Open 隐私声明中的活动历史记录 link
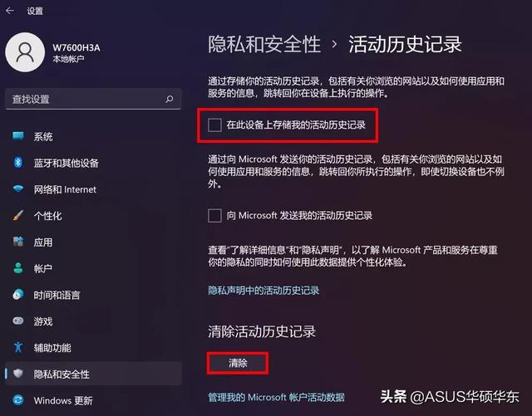 coord(264,291)
